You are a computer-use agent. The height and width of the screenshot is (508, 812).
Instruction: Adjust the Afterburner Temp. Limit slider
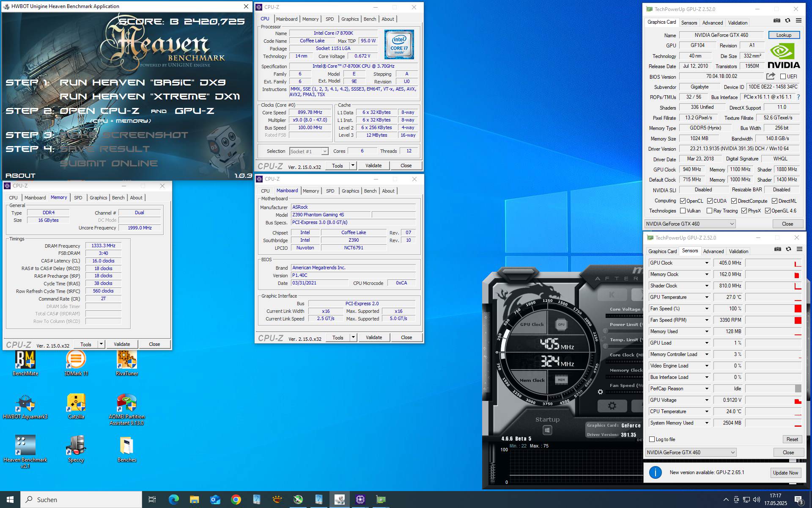click(624, 346)
